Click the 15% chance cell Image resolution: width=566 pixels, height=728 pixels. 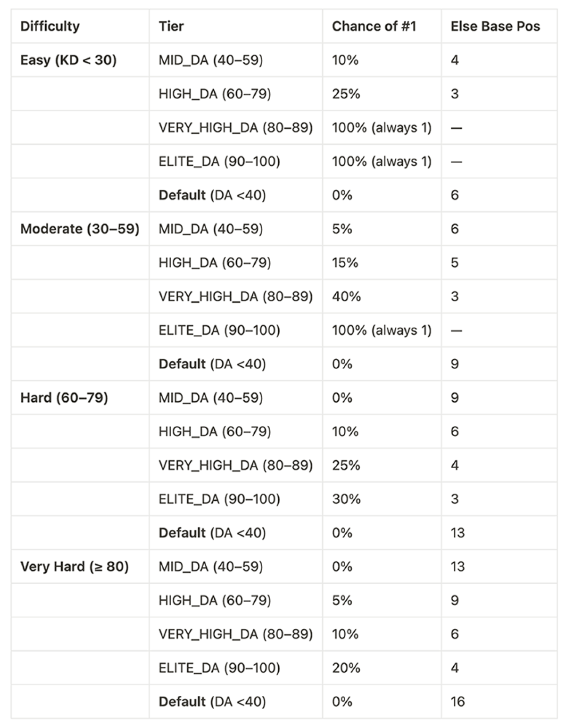click(345, 263)
